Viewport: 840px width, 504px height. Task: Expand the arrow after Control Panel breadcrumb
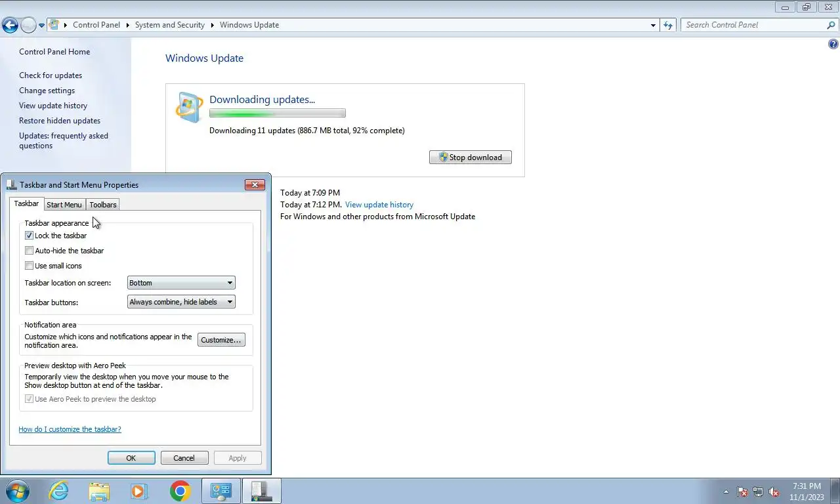click(x=128, y=25)
